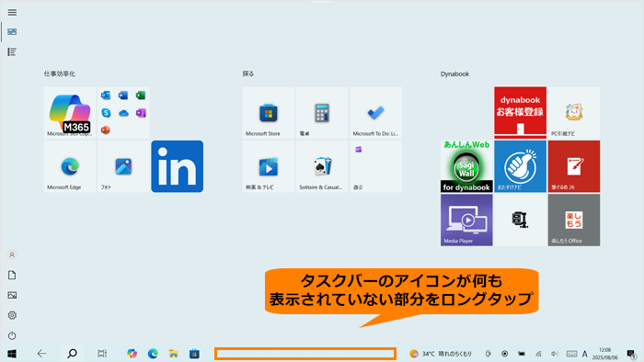This screenshot has width=644, height=362.
Task: Open Settings gear in Start sidebar
Action: coord(12,315)
